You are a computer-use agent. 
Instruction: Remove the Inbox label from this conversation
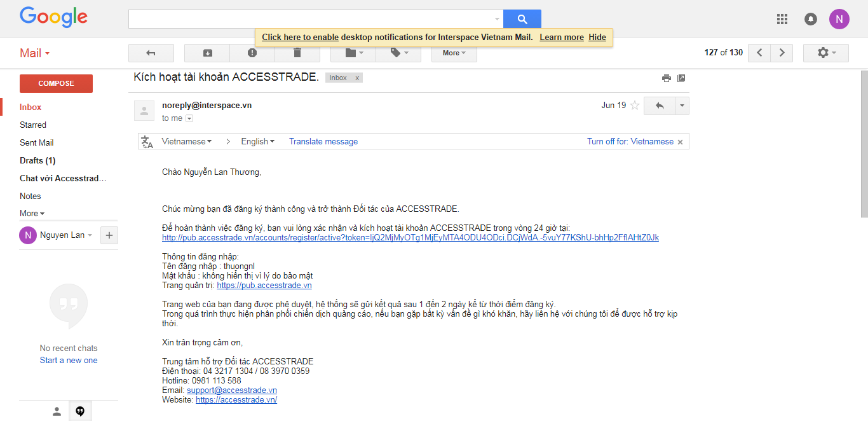coord(357,78)
